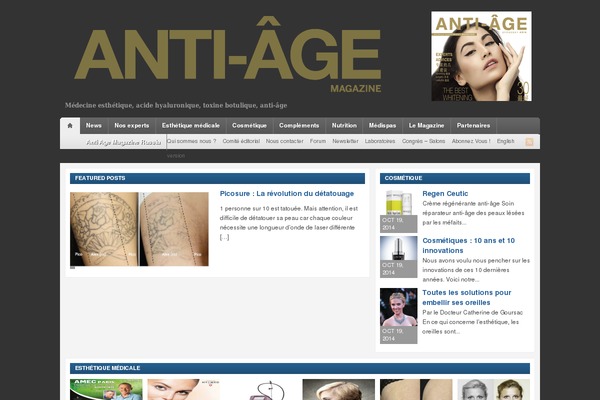Open the Forum link
The image size is (600, 400).
point(318,141)
